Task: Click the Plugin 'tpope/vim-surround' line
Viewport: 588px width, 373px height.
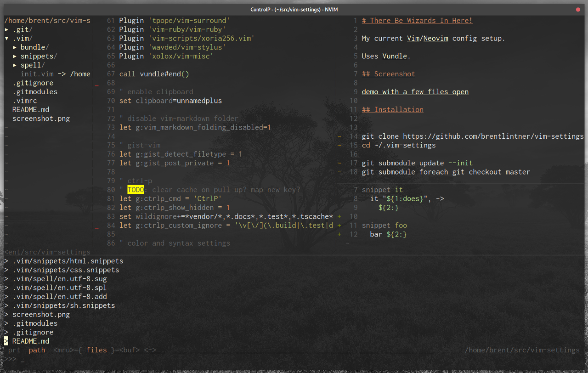Action: click(x=175, y=21)
